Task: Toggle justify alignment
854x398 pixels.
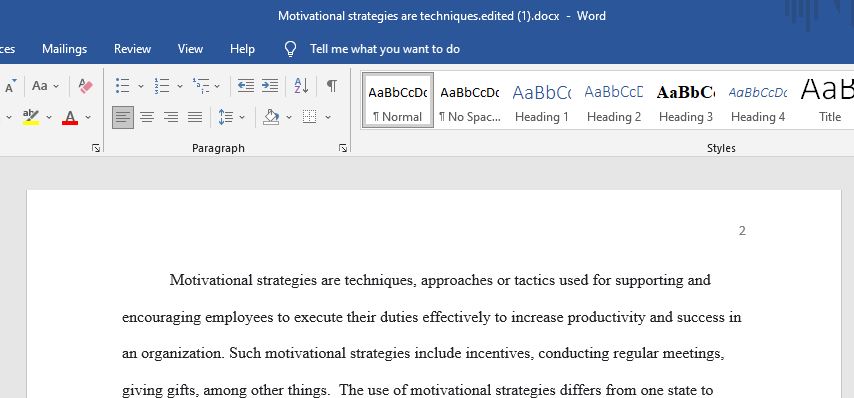Action: [x=195, y=117]
